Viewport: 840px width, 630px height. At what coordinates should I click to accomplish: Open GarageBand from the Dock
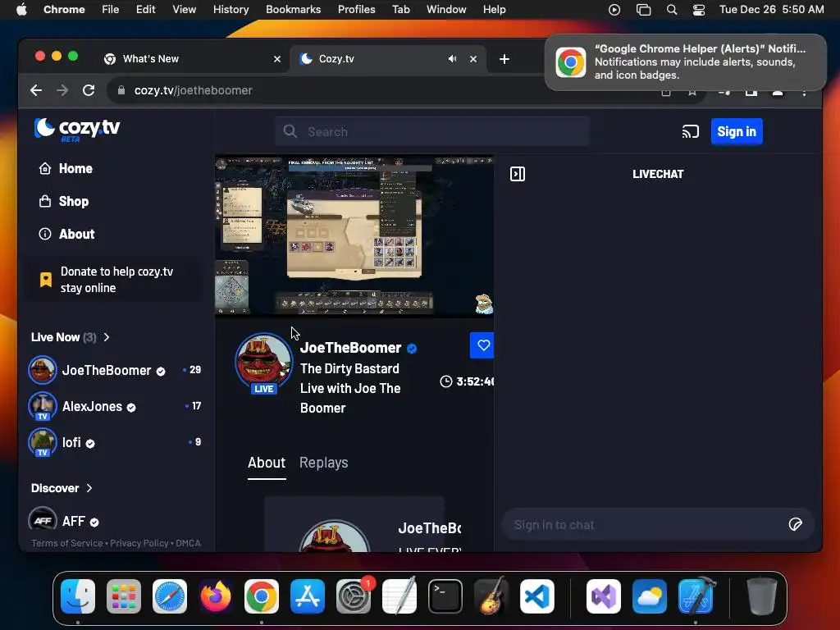click(491, 596)
